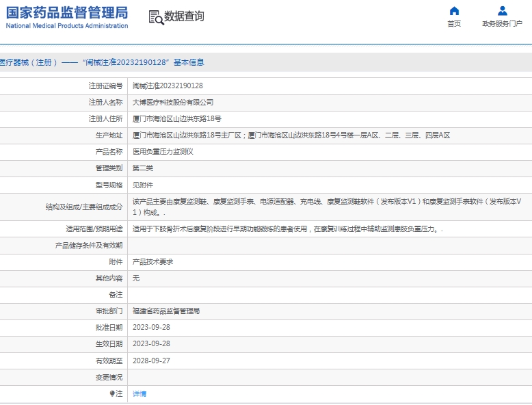
Task: Click approval department 福建省药品监督管理局
Action: click(166, 311)
